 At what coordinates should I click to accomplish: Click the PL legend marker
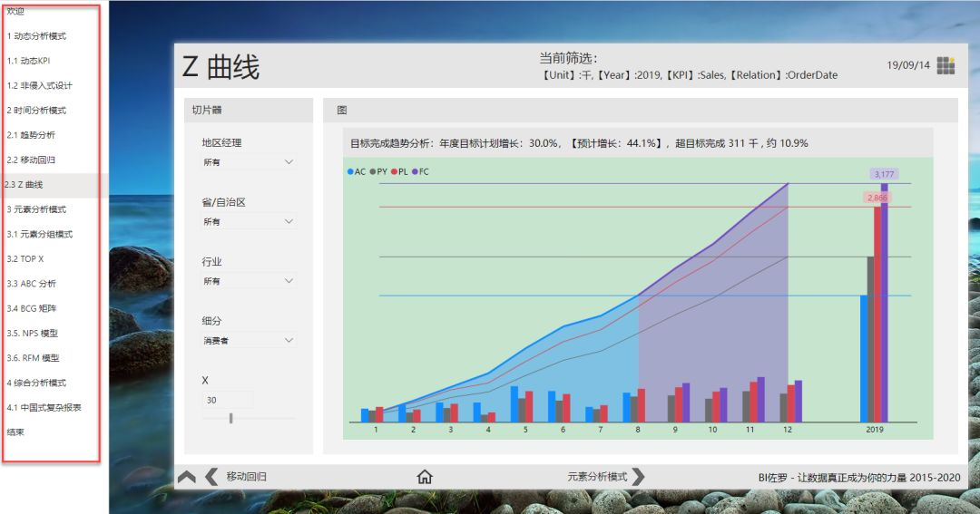pyautogui.click(x=395, y=171)
